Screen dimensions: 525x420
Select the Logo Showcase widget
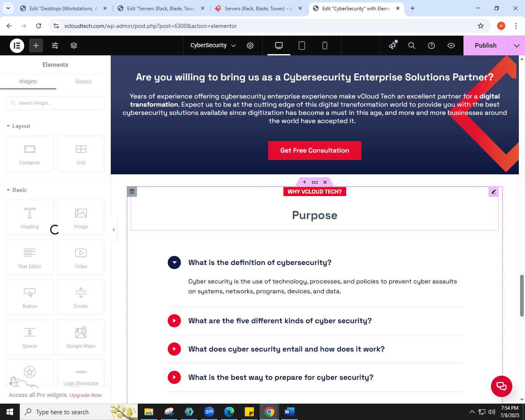(x=81, y=373)
